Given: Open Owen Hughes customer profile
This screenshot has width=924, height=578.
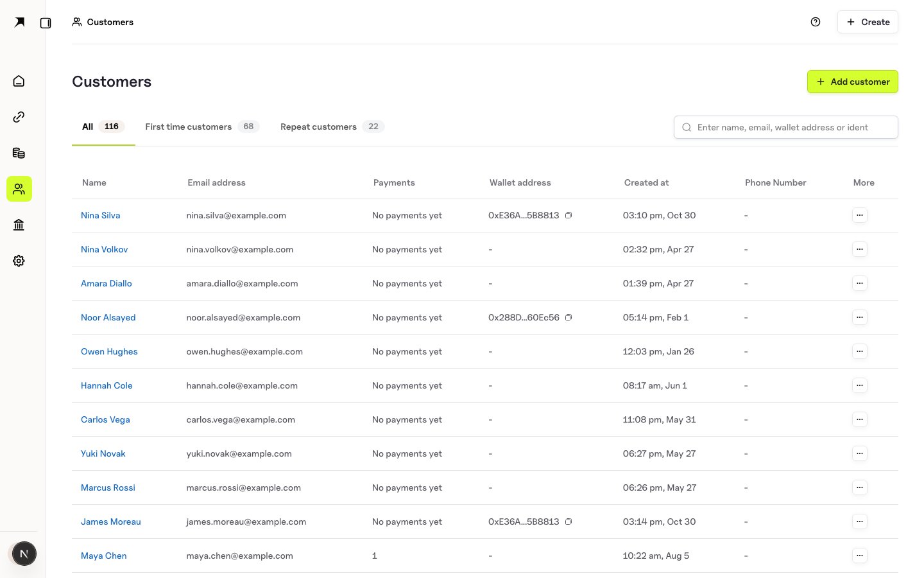Looking at the screenshot, I should (109, 351).
